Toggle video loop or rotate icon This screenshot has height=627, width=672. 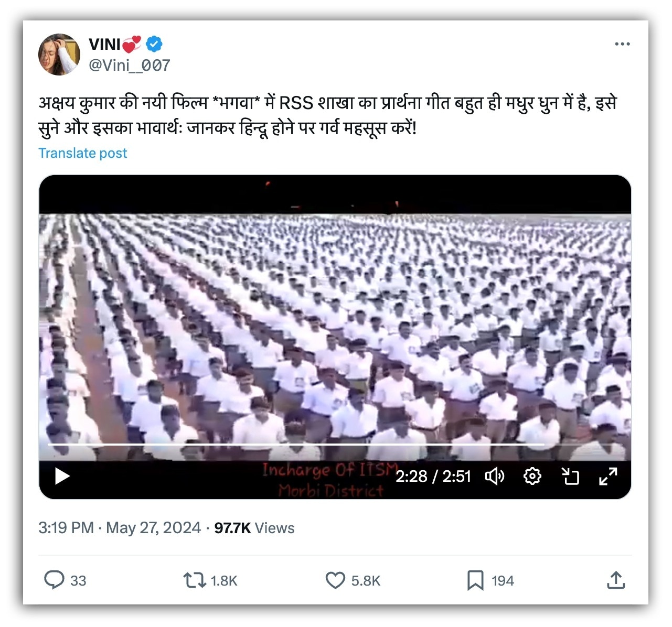(570, 476)
